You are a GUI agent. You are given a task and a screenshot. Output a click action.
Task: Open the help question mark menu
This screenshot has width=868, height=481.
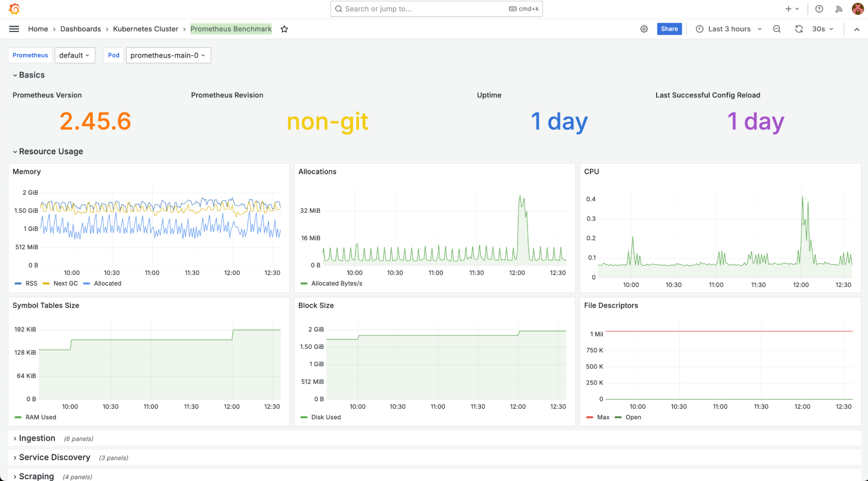(x=819, y=9)
